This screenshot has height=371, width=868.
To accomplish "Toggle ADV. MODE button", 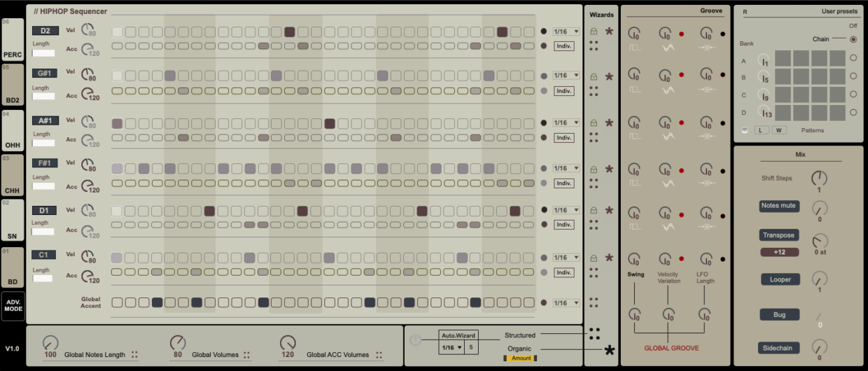I will pyautogui.click(x=13, y=306).
